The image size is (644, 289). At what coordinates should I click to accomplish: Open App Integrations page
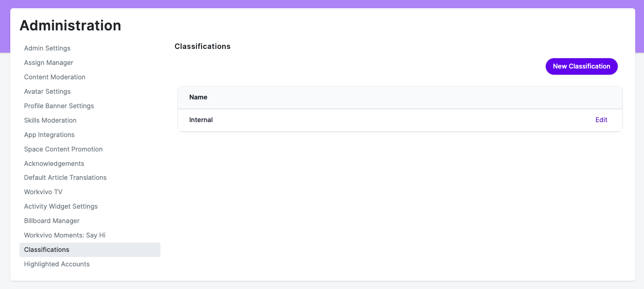pos(49,135)
